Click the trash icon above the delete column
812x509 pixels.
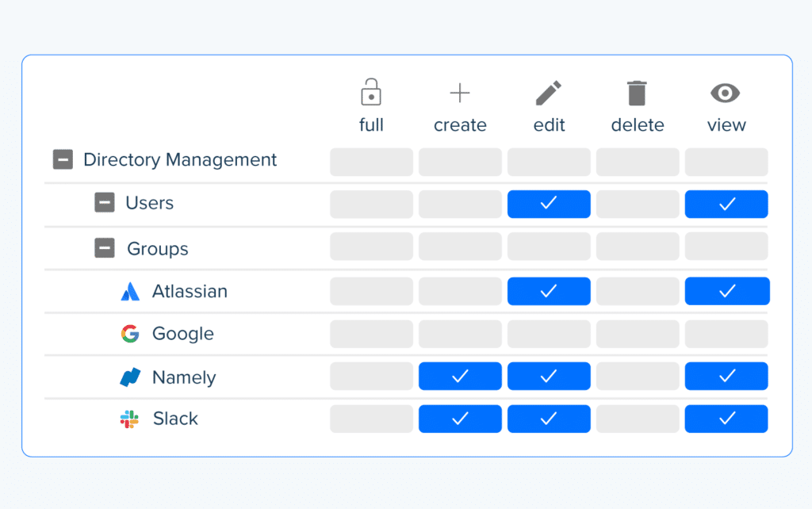click(x=638, y=92)
